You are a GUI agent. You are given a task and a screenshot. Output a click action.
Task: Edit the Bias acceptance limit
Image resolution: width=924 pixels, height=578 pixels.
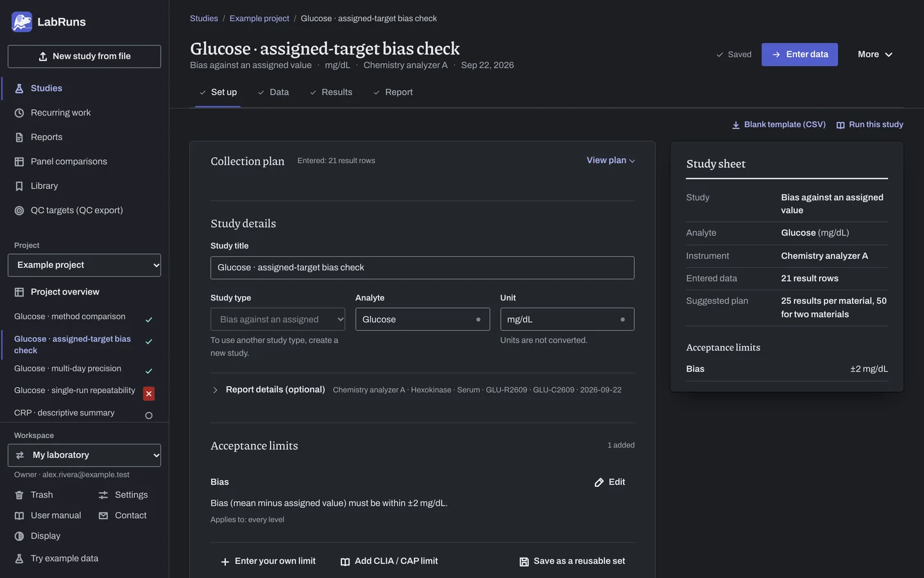coord(610,482)
